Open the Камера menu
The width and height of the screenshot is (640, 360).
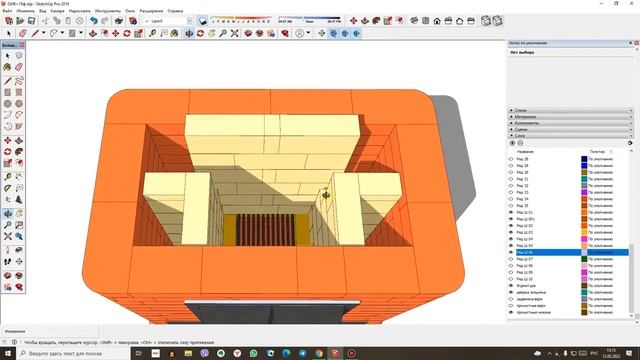[x=58, y=11]
